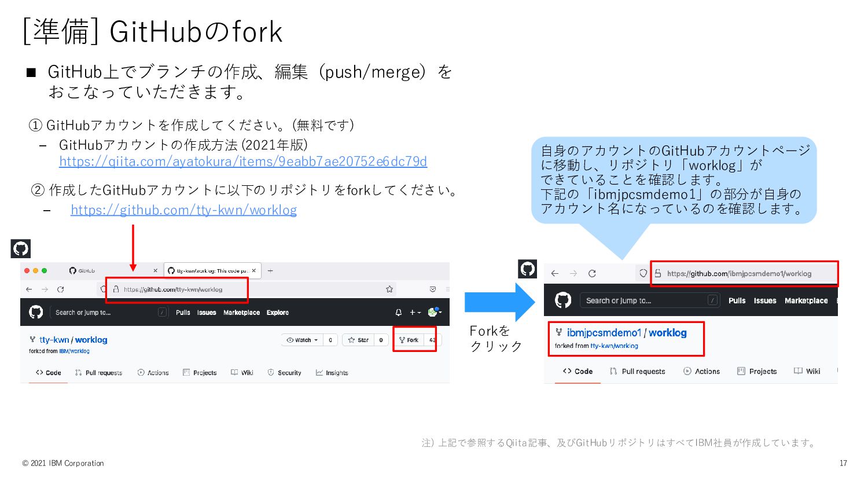The width and height of the screenshot is (868, 488).
Task: Focus right GitHub 'Search or jump to' field
Action: click(x=650, y=300)
